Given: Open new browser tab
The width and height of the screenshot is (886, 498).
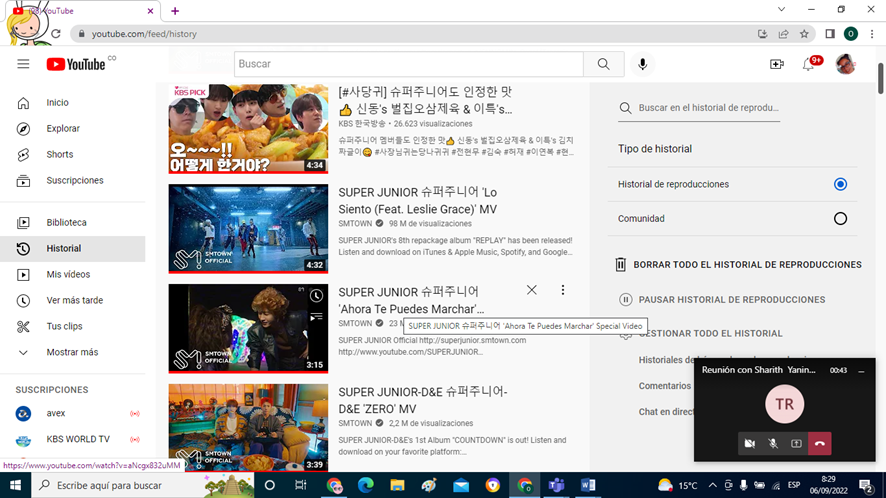Looking at the screenshot, I should click(175, 11).
